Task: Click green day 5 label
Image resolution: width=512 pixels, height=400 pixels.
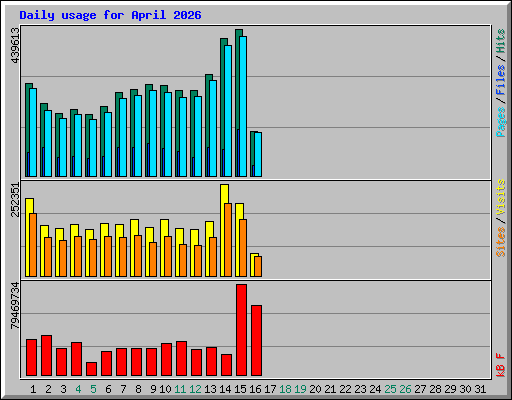Action: [93, 389]
